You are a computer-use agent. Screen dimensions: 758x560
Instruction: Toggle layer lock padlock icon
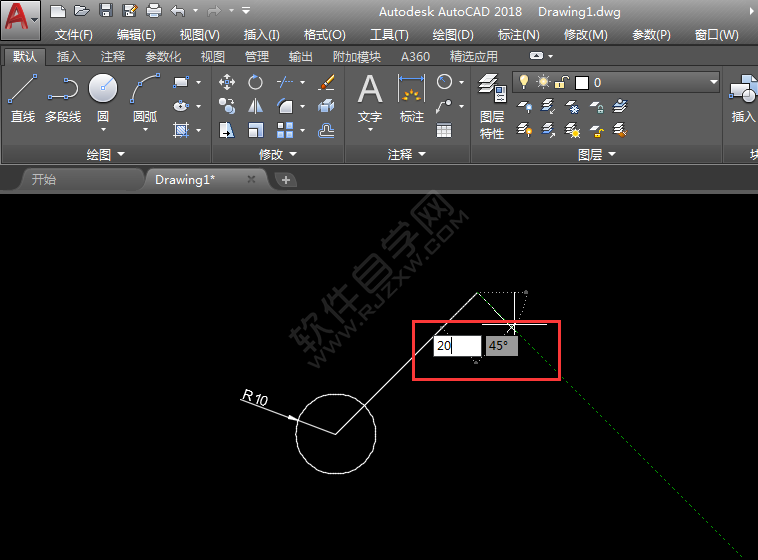[562, 82]
